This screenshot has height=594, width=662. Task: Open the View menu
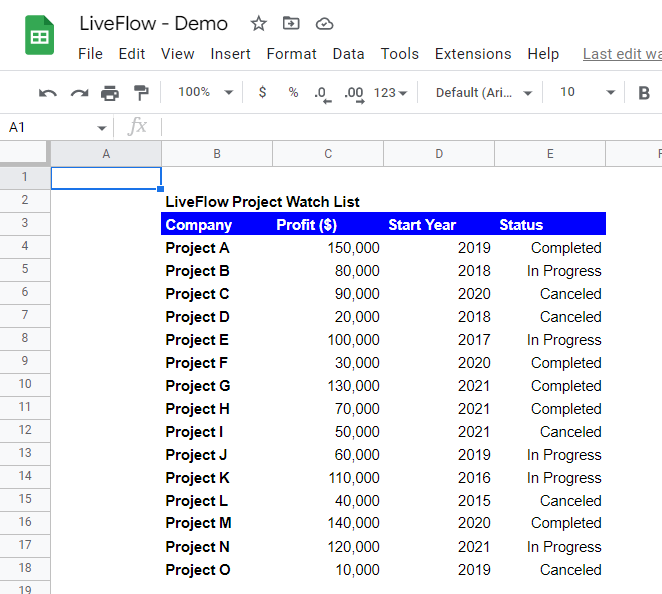coord(177,54)
